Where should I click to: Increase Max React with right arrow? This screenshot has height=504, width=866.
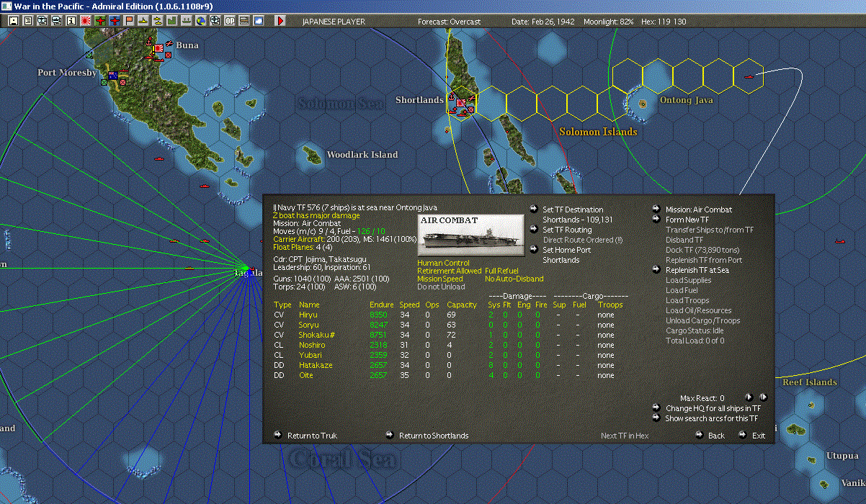[x=763, y=397]
